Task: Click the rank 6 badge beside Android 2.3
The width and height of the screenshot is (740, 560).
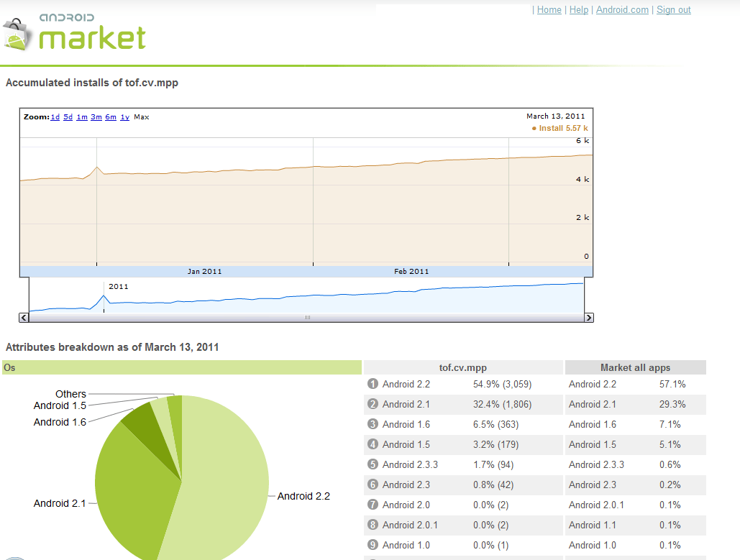Action: 373,485
